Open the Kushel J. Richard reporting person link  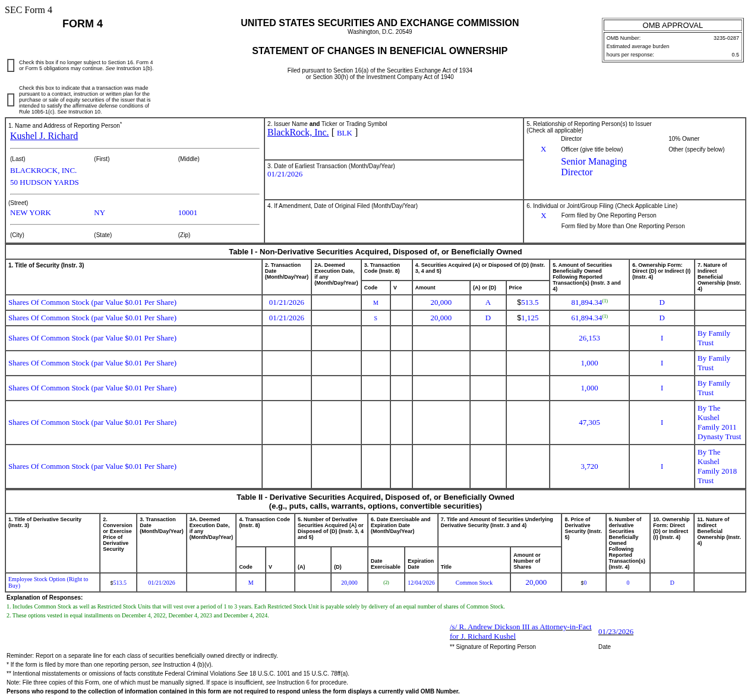coord(44,136)
